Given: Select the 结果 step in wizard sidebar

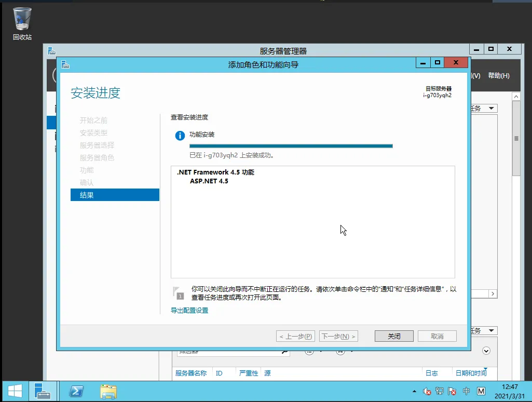Looking at the screenshot, I should tap(115, 195).
